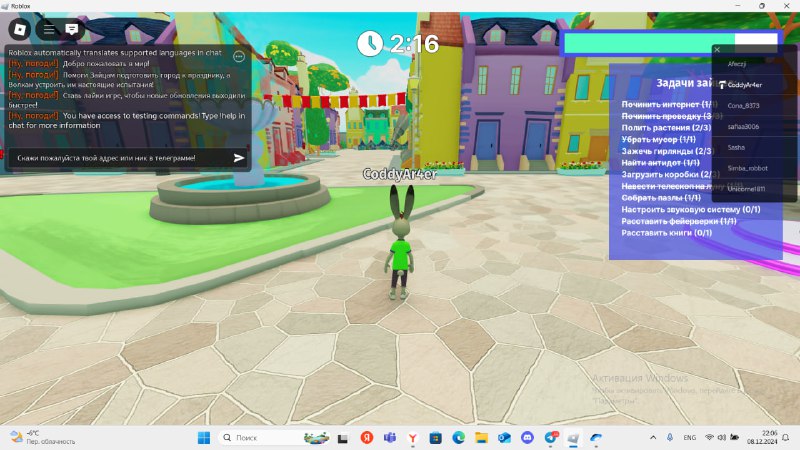The width and height of the screenshot is (800, 450).
Task: Click task 'Найти антидот (1/1)'
Action: pos(660,163)
